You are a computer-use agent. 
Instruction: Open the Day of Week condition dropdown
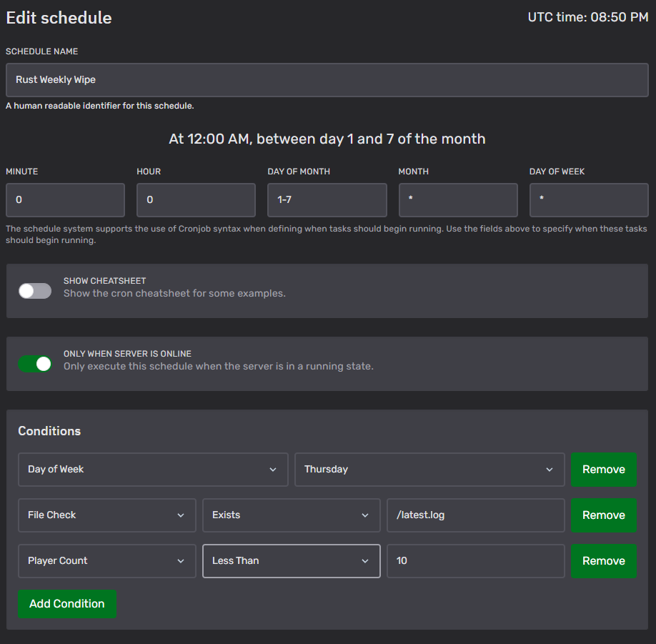click(153, 470)
